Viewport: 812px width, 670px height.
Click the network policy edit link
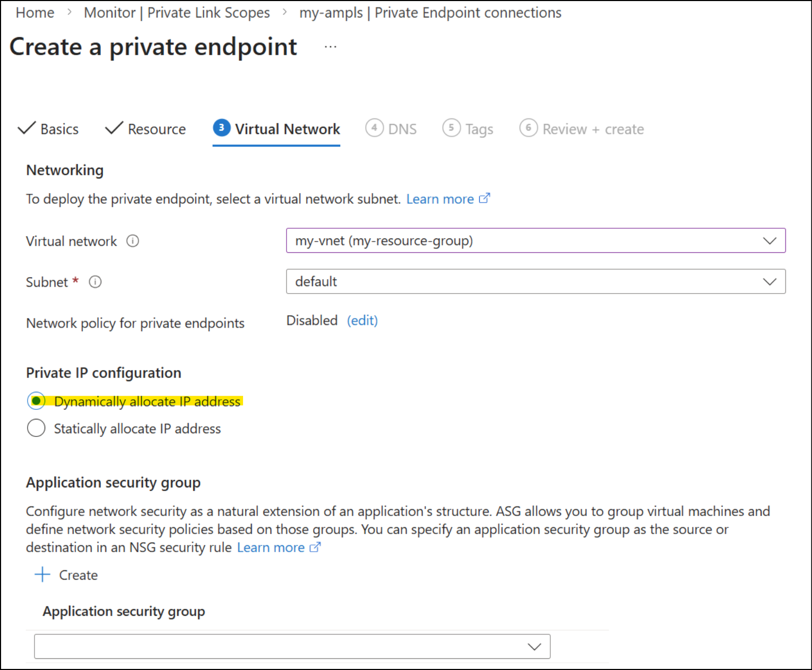362,321
